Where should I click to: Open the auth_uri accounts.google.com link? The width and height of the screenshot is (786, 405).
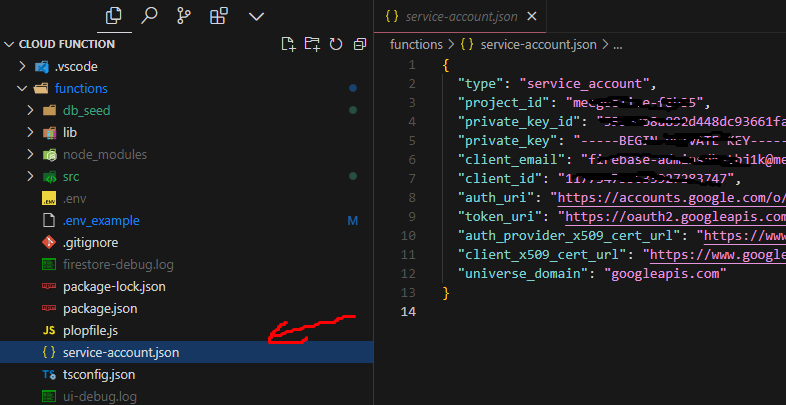(x=672, y=198)
